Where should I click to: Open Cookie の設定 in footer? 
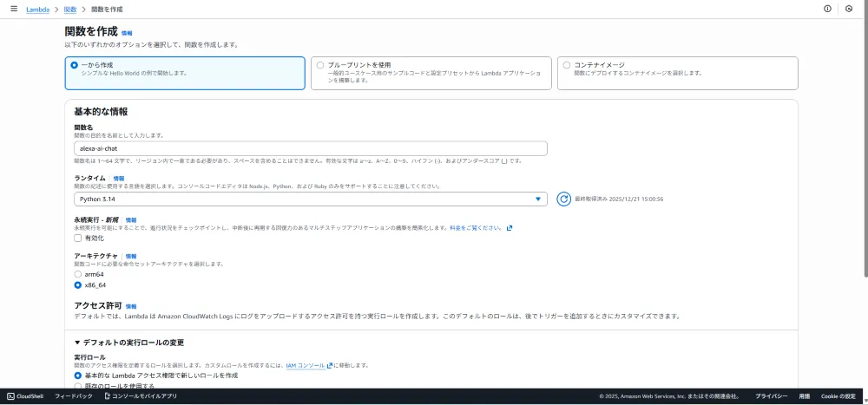click(838, 396)
